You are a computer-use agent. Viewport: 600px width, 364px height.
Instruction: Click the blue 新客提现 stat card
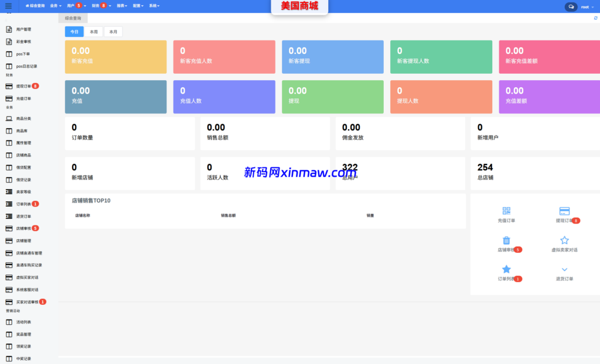(333, 57)
